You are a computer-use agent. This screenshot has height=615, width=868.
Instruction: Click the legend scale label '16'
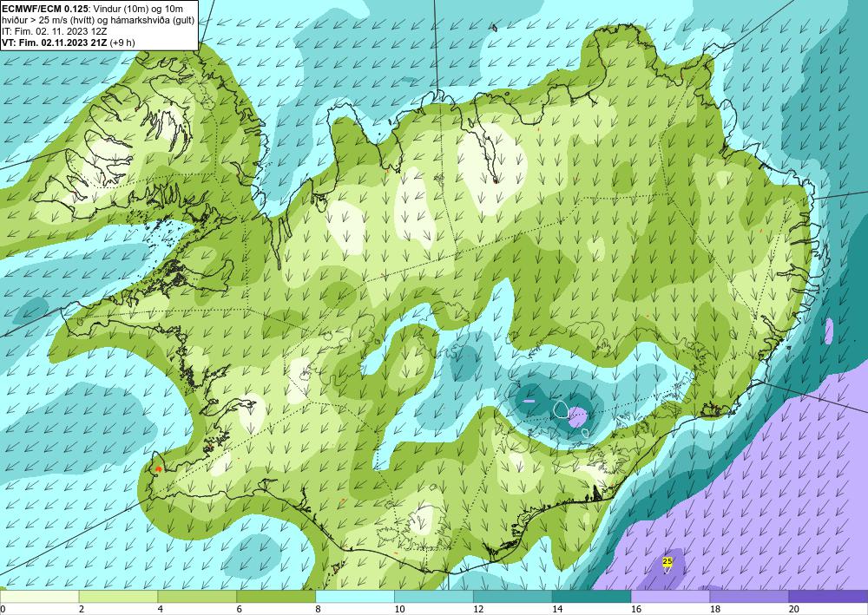click(636, 610)
